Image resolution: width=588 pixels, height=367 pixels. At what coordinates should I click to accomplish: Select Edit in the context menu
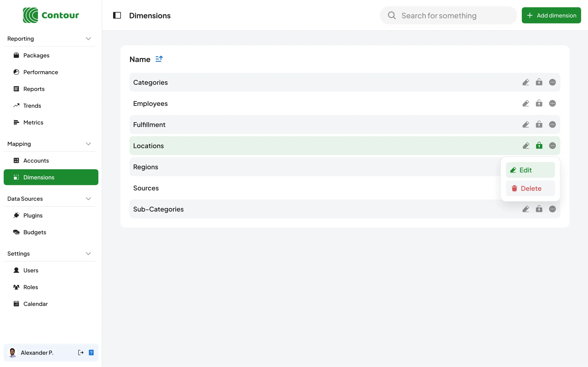coord(530,170)
